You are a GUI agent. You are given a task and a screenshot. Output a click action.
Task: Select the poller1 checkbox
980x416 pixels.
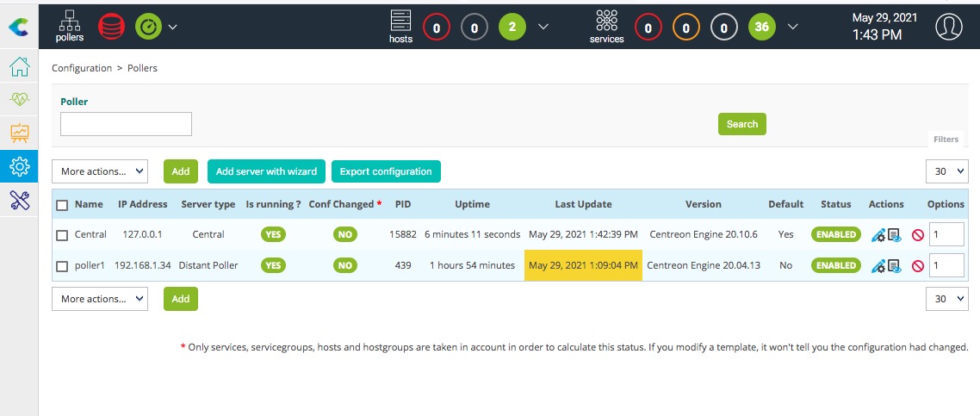62,266
